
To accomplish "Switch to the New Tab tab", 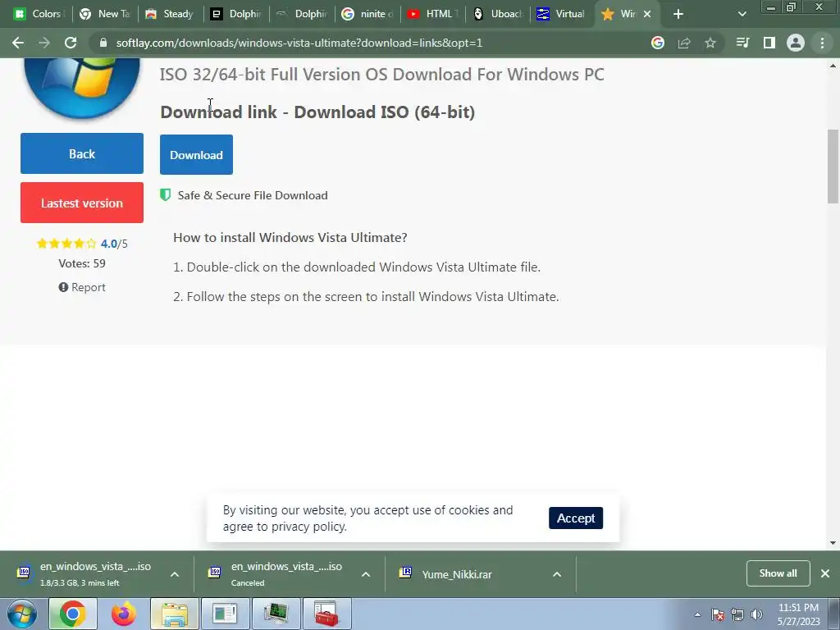I will click(105, 14).
